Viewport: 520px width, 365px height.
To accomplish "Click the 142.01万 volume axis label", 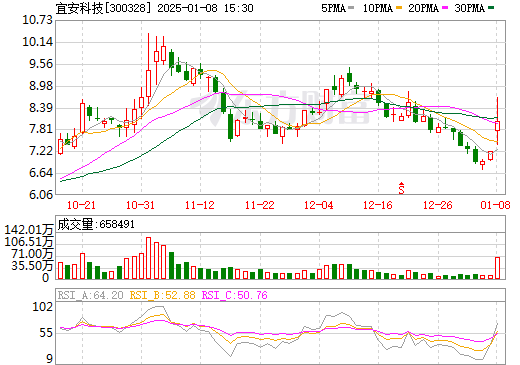I will point(29,230).
